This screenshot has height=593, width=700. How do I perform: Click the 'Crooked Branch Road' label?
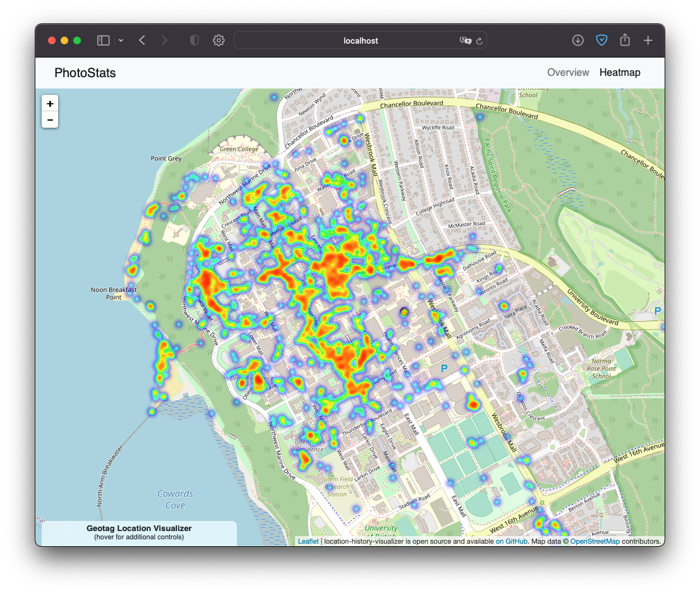tap(583, 331)
